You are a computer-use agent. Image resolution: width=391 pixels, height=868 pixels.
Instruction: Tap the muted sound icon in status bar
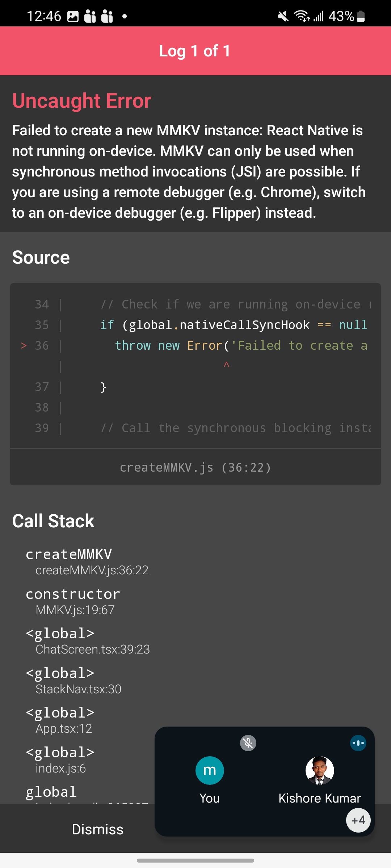click(x=283, y=16)
